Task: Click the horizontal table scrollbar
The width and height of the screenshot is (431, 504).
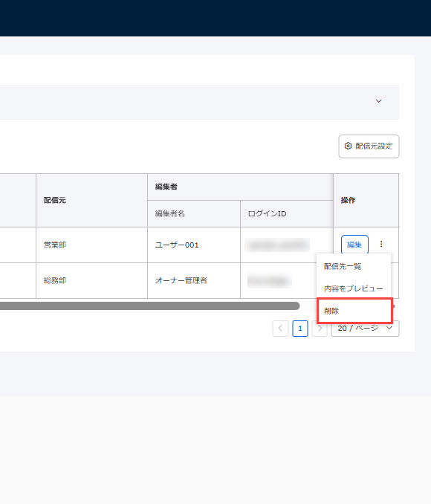Action: pos(150,306)
